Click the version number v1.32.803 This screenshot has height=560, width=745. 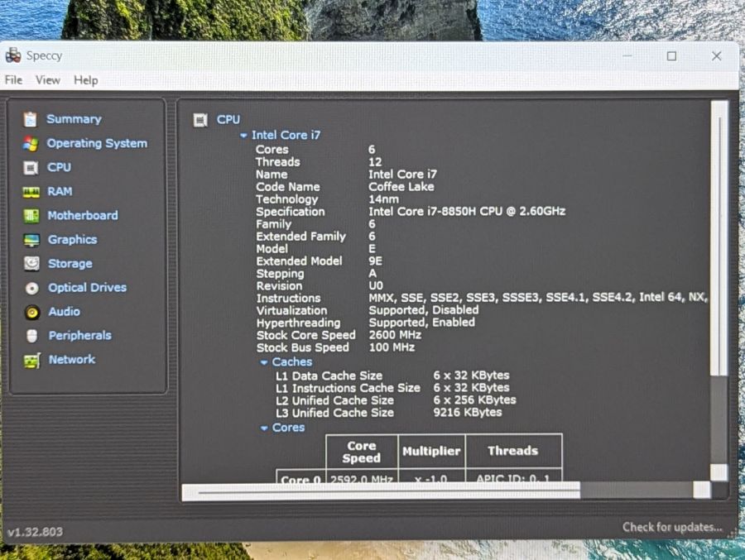[x=35, y=532]
